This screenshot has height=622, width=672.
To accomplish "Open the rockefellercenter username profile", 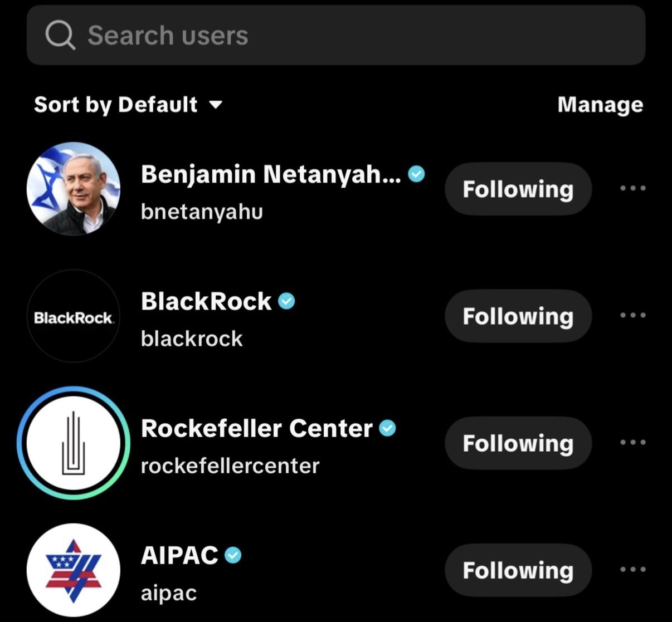I will coord(230,466).
